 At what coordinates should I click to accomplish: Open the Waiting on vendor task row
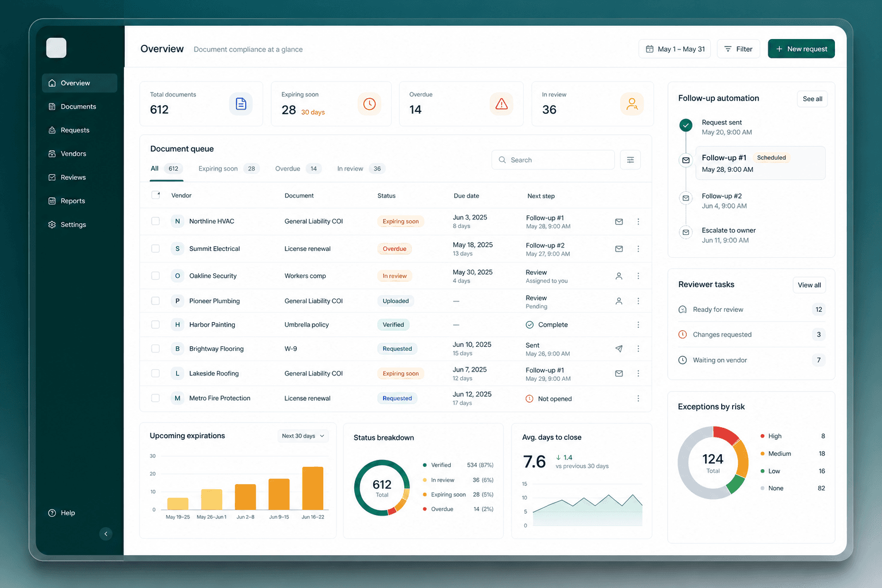coord(752,360)
